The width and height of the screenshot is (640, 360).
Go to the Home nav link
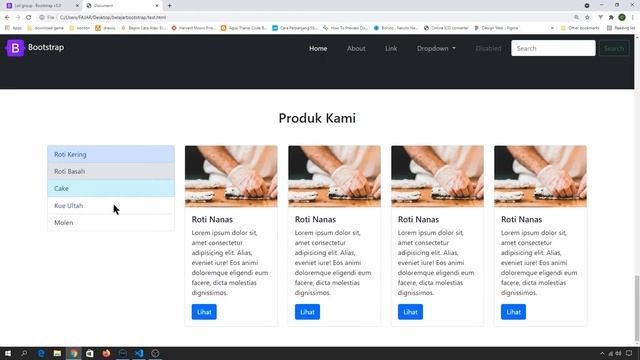click(x=318, y=48)
